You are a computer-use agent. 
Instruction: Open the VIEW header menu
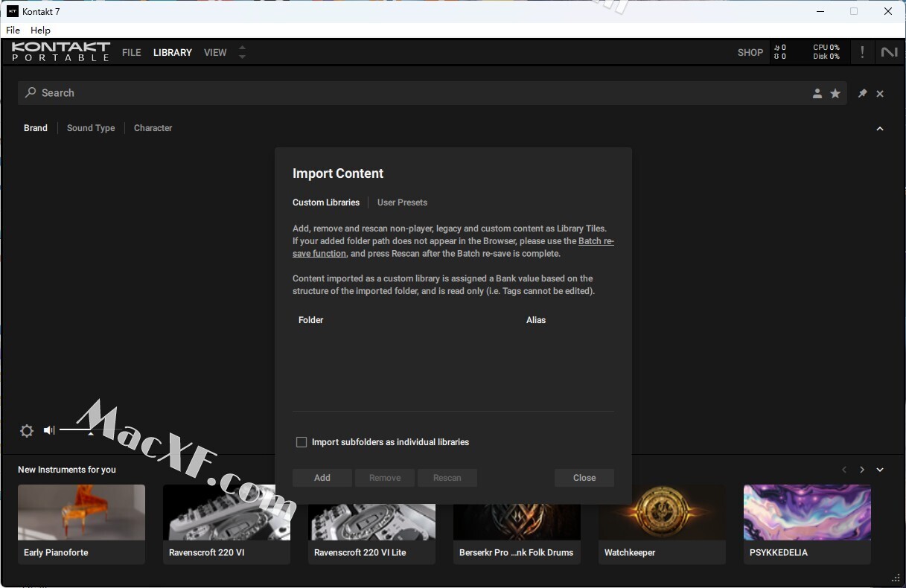215,53
